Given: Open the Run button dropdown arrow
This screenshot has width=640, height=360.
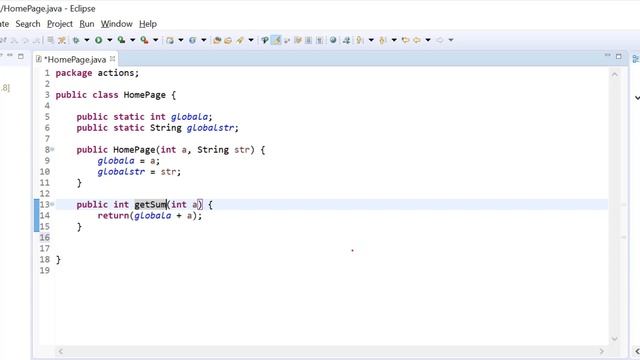Looking at the screenshot, I should point(109,40).
